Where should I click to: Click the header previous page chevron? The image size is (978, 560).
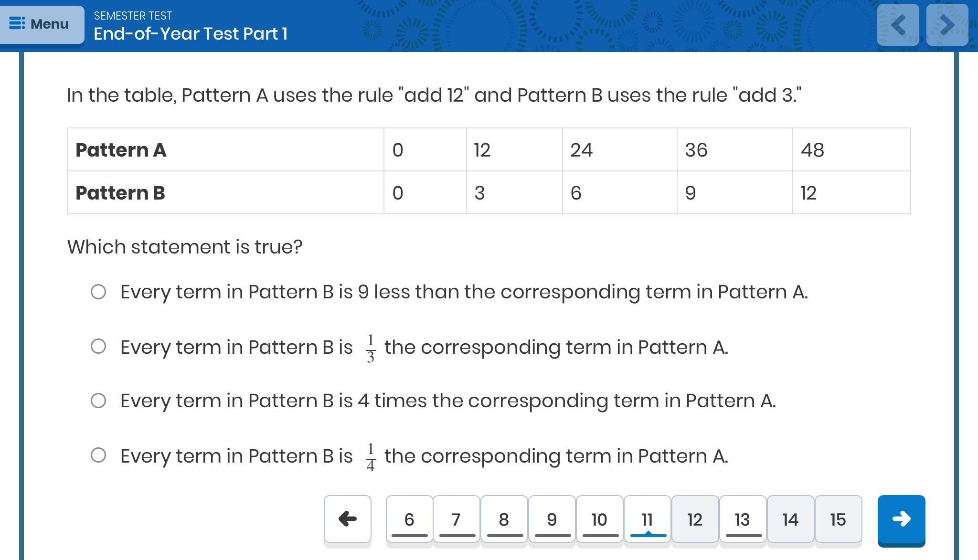898,25
